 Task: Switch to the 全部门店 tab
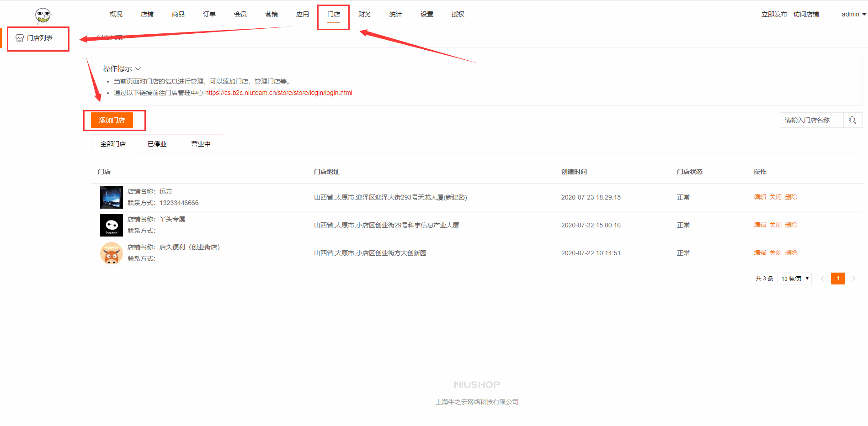(x=113, y=144)
